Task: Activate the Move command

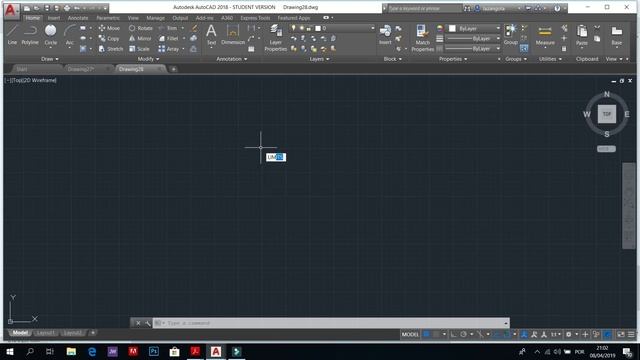Action: coord(109,28)
